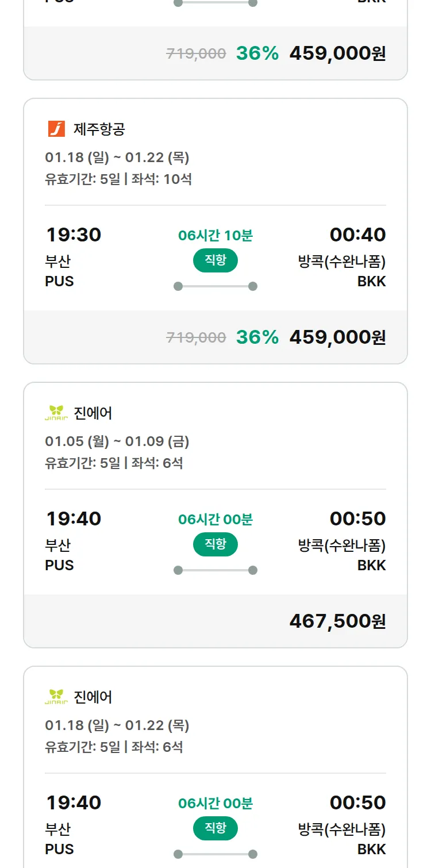Image resolution: width=431 pixels, height=868 pixels.
Task: Tap the 00:40 arrival time
Action: click(x=357, y=235)
